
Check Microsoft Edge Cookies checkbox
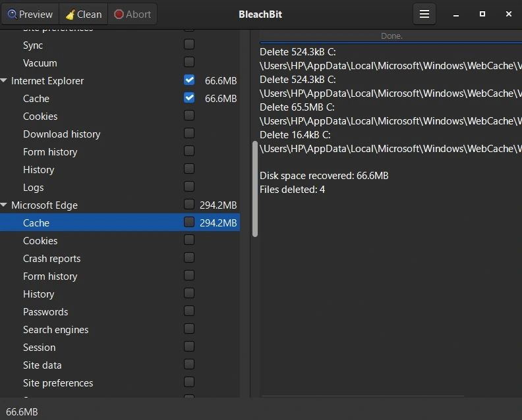(189, 240)
